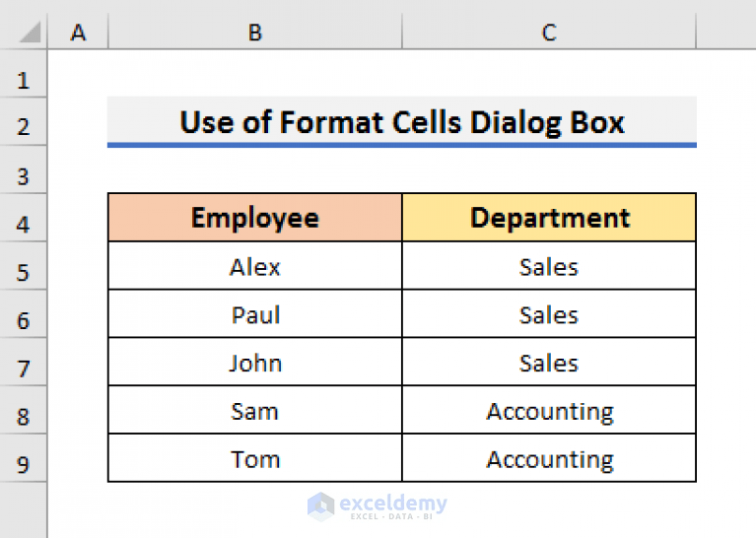The width and height of the screenshot is (756, 538).
Task: Select column A header
Action: (78, 32)
